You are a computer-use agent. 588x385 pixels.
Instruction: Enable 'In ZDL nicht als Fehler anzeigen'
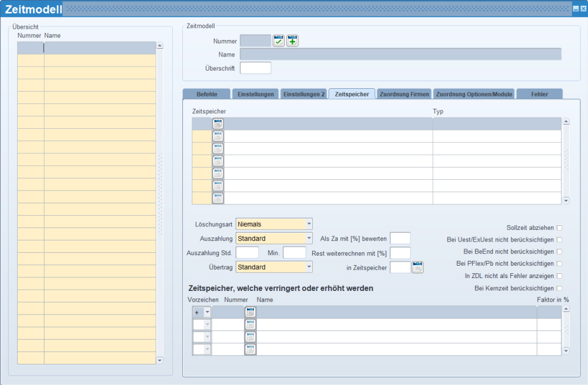point(560,276)
